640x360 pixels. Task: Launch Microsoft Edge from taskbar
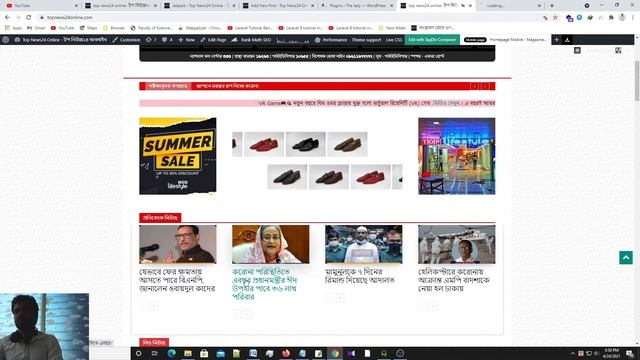pos(171,353)
